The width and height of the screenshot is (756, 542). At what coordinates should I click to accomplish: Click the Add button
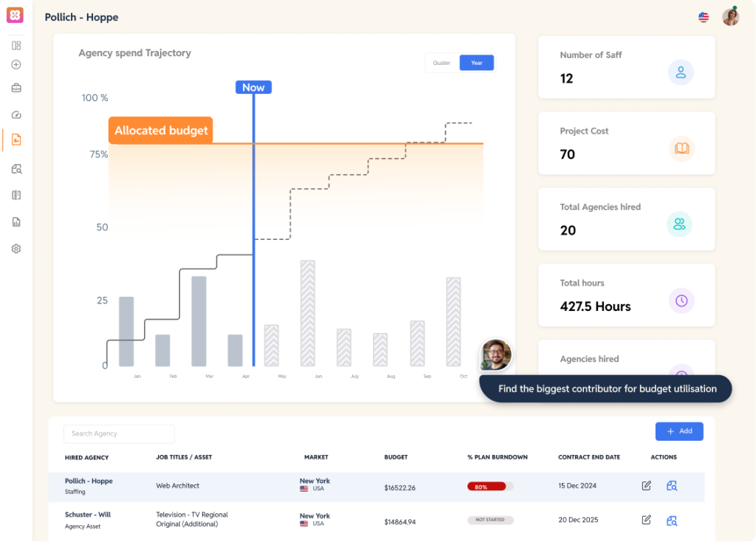[679, 431]
